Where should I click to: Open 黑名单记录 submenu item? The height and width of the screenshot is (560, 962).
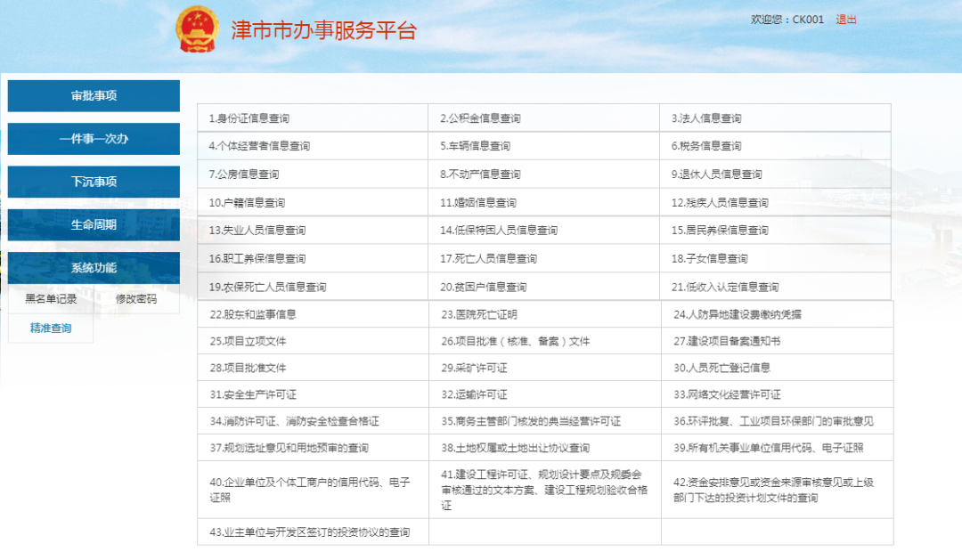pos(51,299)
